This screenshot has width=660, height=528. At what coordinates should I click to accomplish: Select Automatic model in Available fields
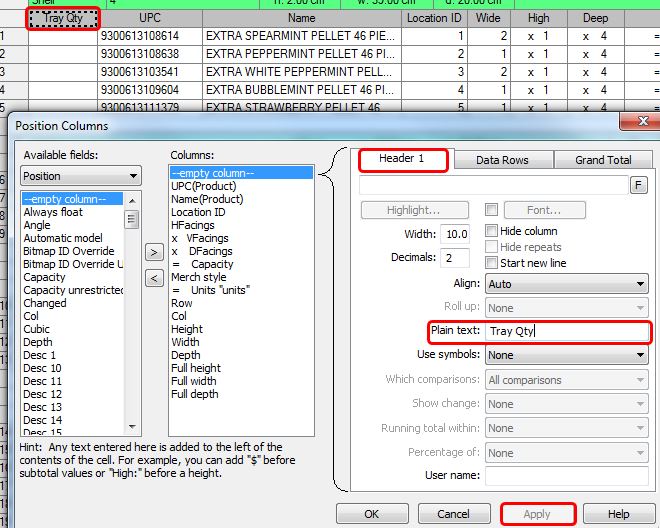[x=63, y=238]
